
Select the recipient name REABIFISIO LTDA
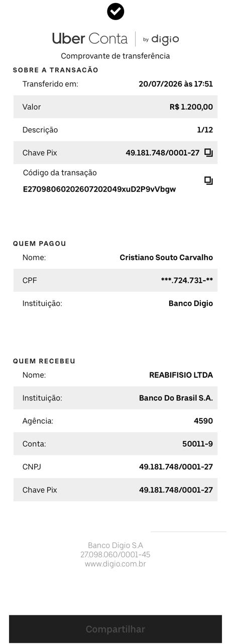pyautogui.click(x=181, y=375)
